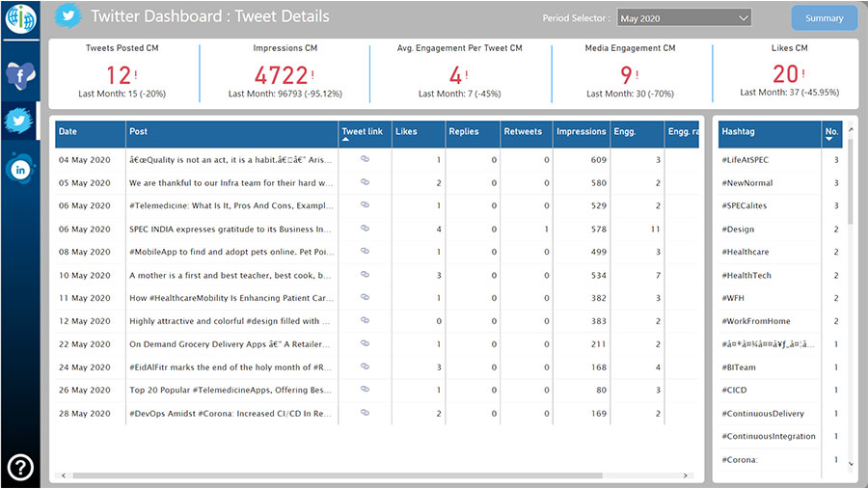The width and height of the screenshot is (868, 489).
Task: Select the #Corona: hashtag row
Action: pos(780,460)
